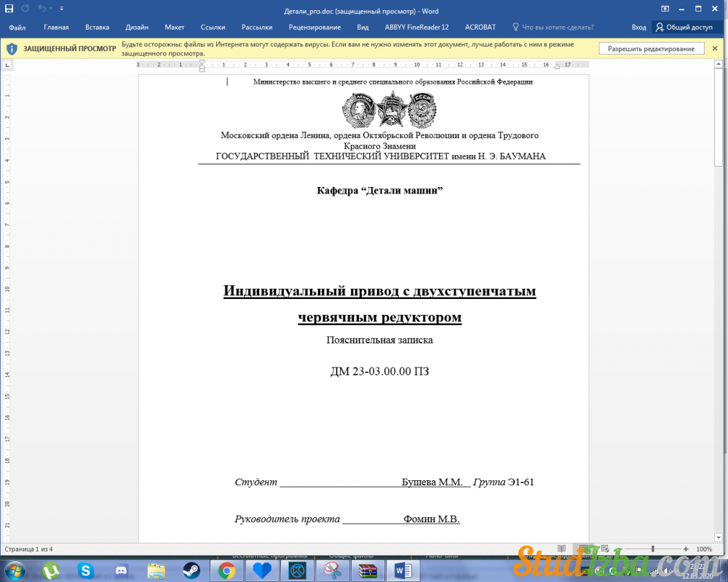This screenshot has height=582, width=728.
Task: Click the first-line indent marker on the ruler
Action: click(202, 63)
